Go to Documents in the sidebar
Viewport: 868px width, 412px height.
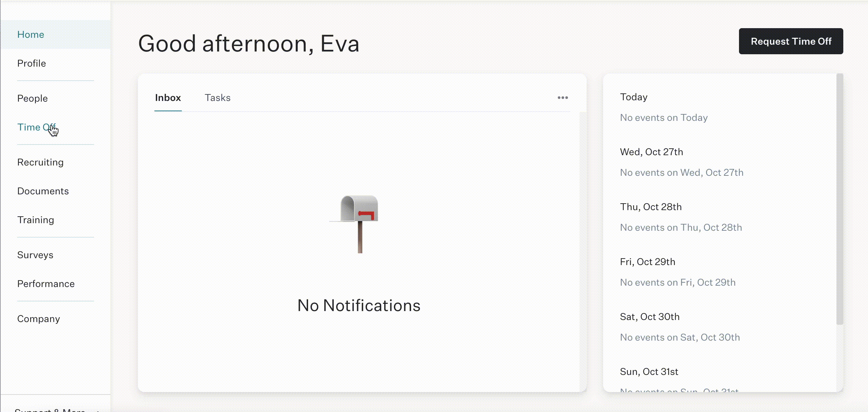pyautogui.click(x=43, y=191)
